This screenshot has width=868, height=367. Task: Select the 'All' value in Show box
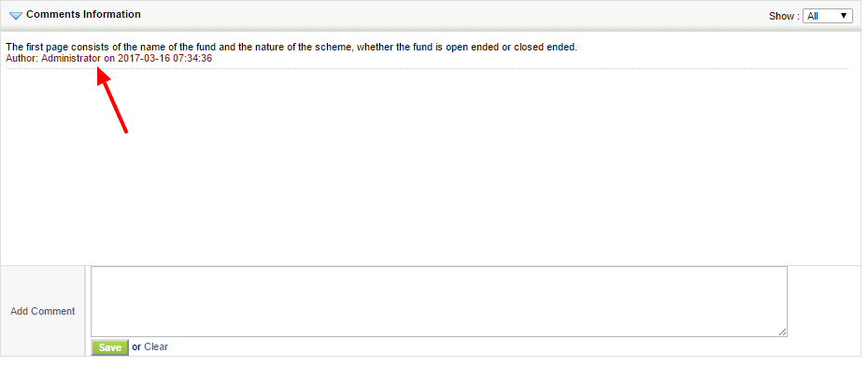(813, 16)
